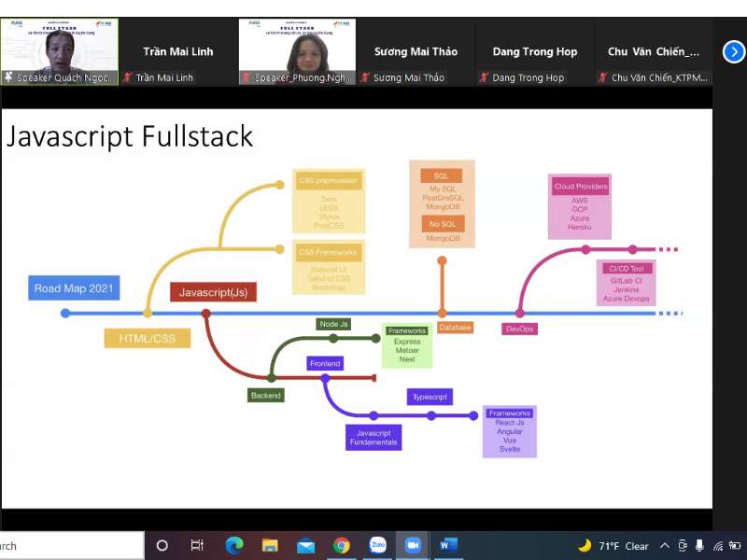
Task: Open Zoom from the taskbar
Action: 413,545
